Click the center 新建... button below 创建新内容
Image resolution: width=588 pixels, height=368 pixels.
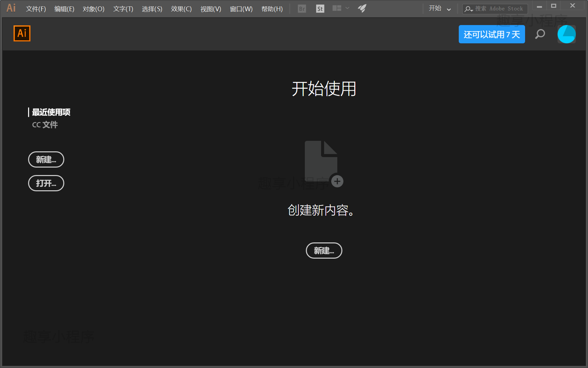(x=324, y=251)
